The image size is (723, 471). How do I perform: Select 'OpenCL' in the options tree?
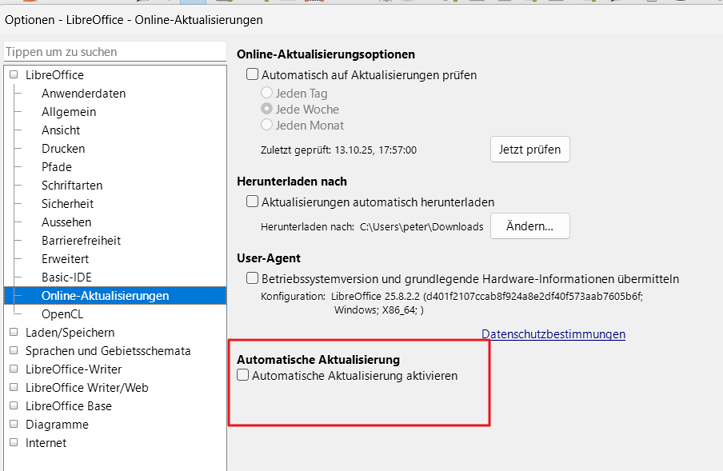click(63, 314)
